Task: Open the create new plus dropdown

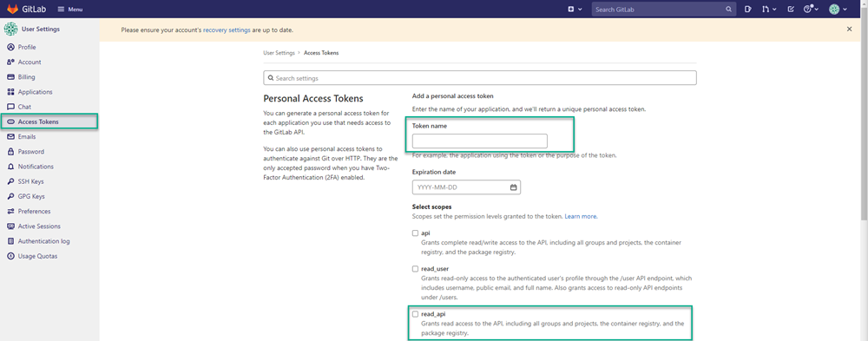Action: [x=575, y=9]
